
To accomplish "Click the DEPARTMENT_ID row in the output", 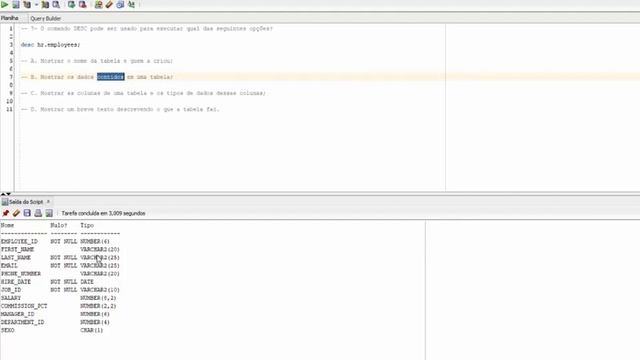I will (55, 322).
